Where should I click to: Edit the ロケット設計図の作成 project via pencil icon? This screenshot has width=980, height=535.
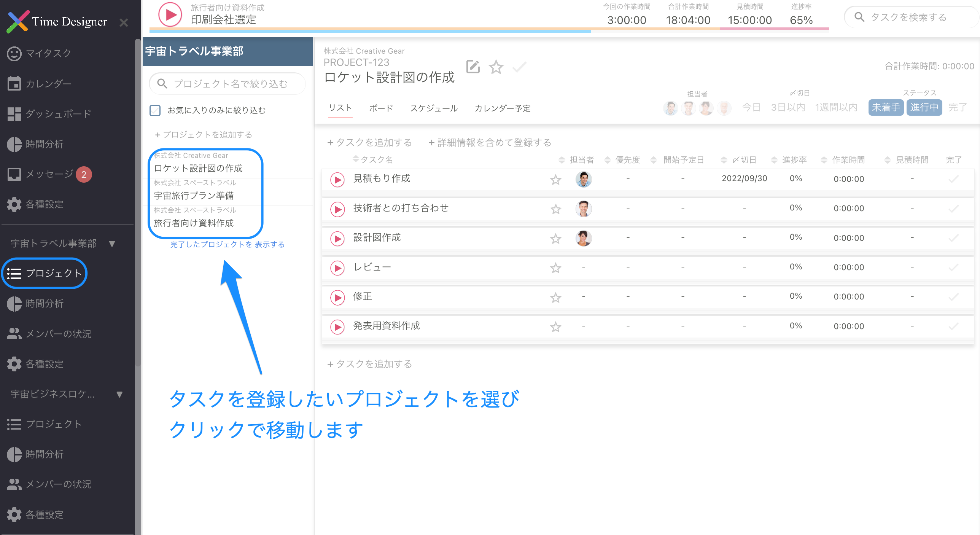(x=473, y=67)
